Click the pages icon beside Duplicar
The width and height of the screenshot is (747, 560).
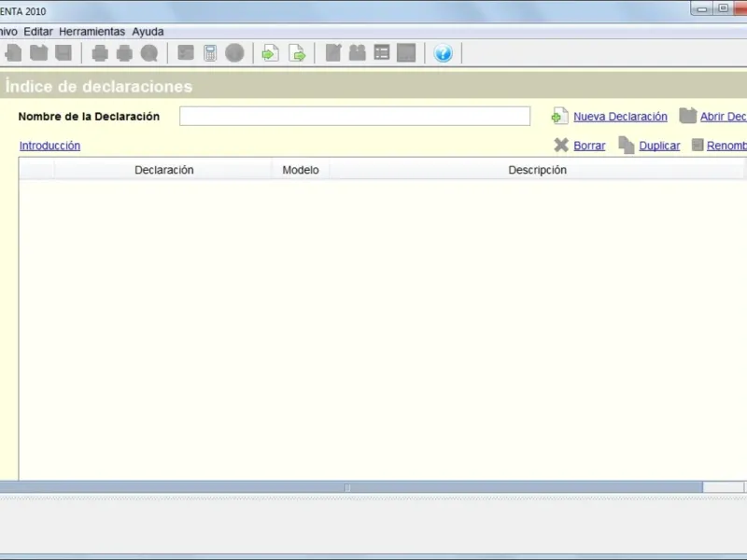[x=627, y=146]
